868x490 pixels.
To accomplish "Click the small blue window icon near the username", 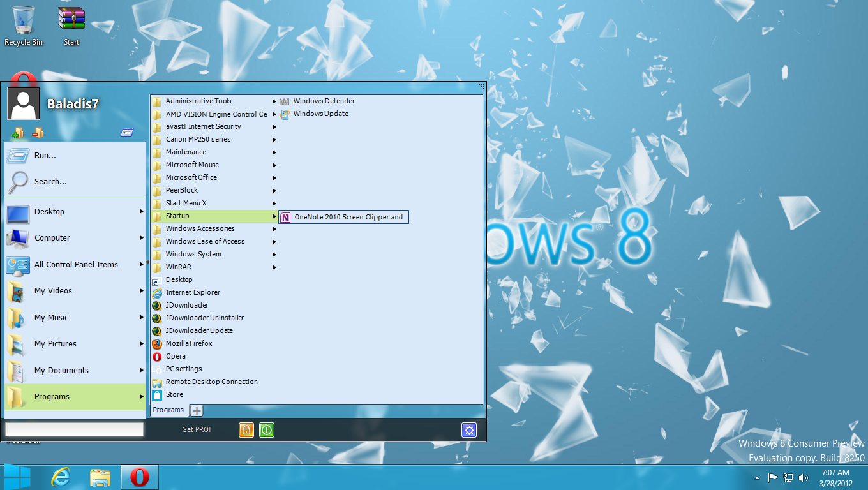I will click(127, 133).
